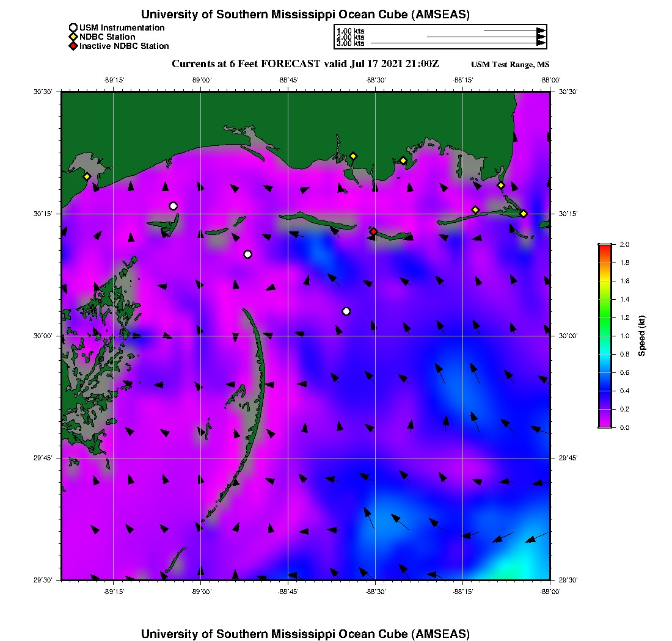Click the red Inactive NDBC station marker on map
Image resolution: width=672 pixels, height=641 pixels.
tap(373, 231)
